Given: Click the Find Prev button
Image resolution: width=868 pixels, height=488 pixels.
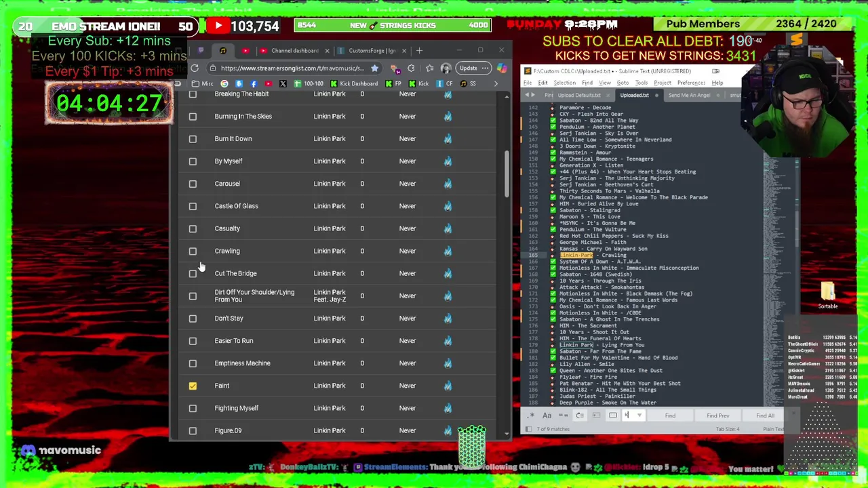Looking at the screenshot, I should point(717,415).
